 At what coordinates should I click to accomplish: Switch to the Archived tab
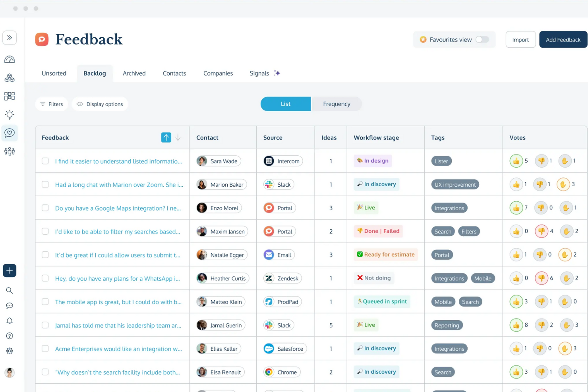point(134,73)
